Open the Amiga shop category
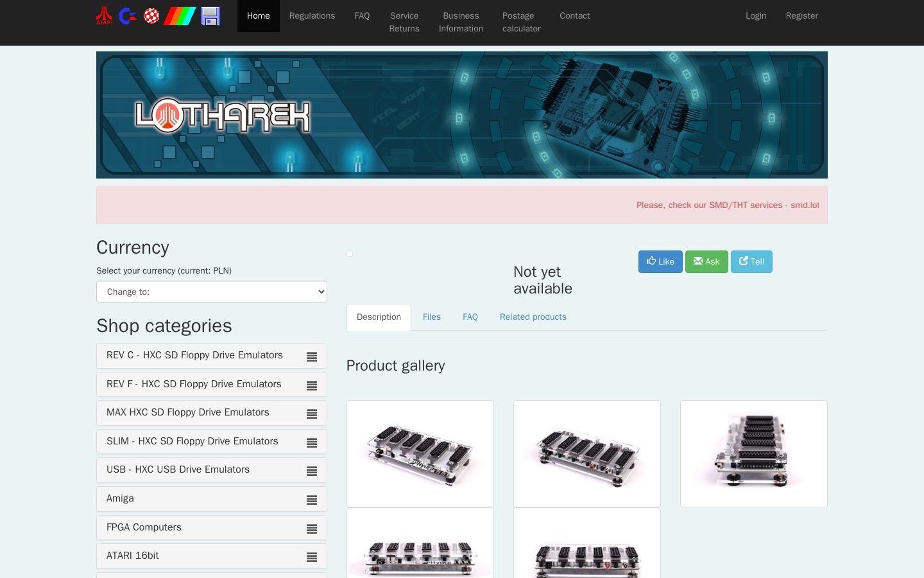 pos(120,498)
